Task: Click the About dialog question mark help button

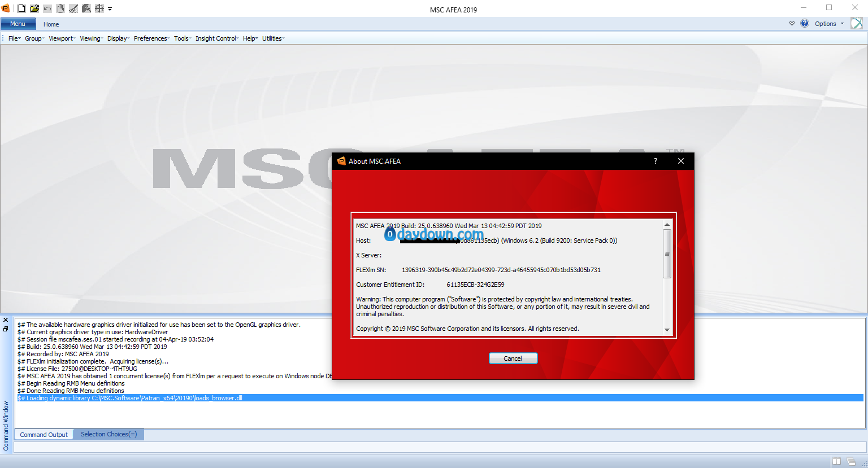Action: pos(656,161)
